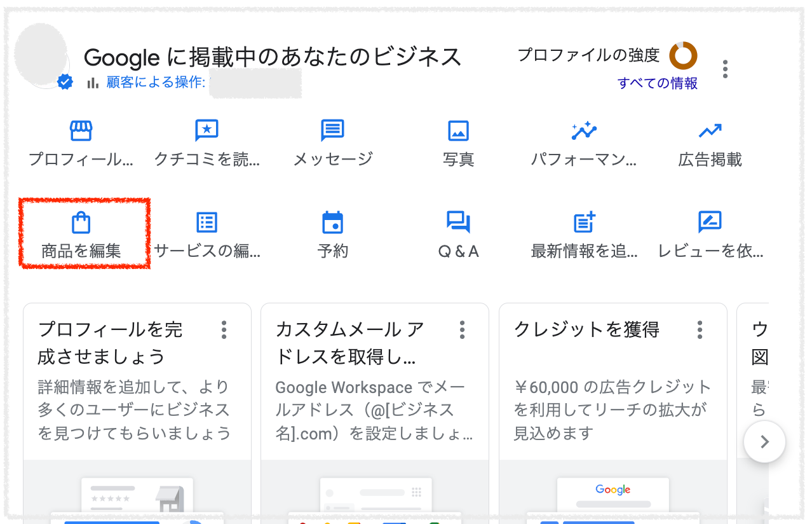Image resolution: width=812 pixels, height=524 pixels.
Task: Open プロフィールを完成させましょう card's three-dot menu
Action: coord(224,330)
